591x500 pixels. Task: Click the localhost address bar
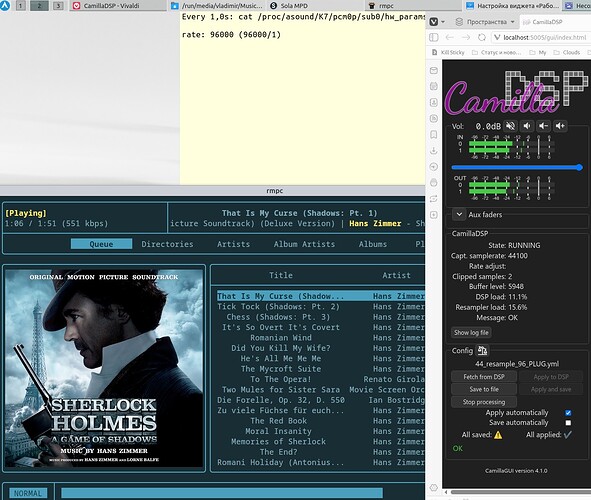541,37
